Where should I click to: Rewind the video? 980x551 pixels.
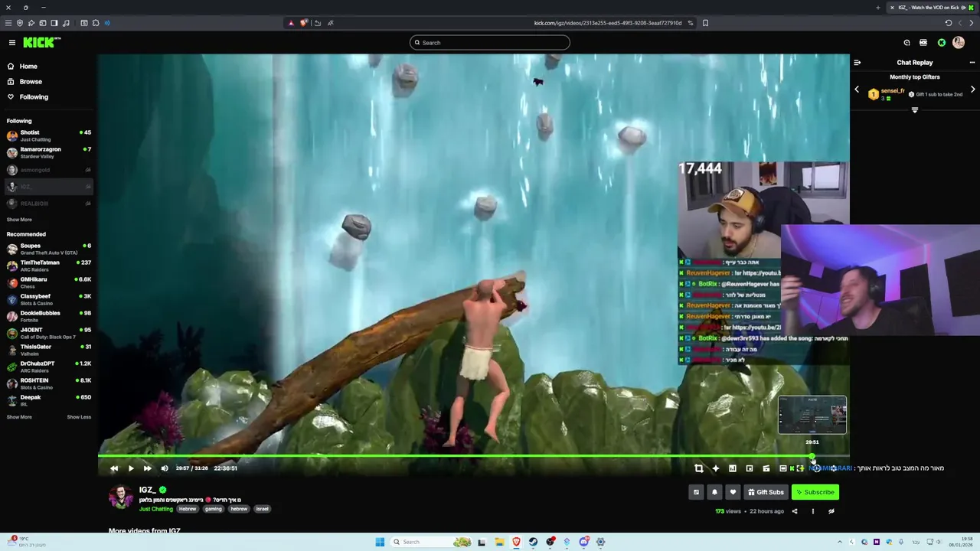tap(114, 468)
